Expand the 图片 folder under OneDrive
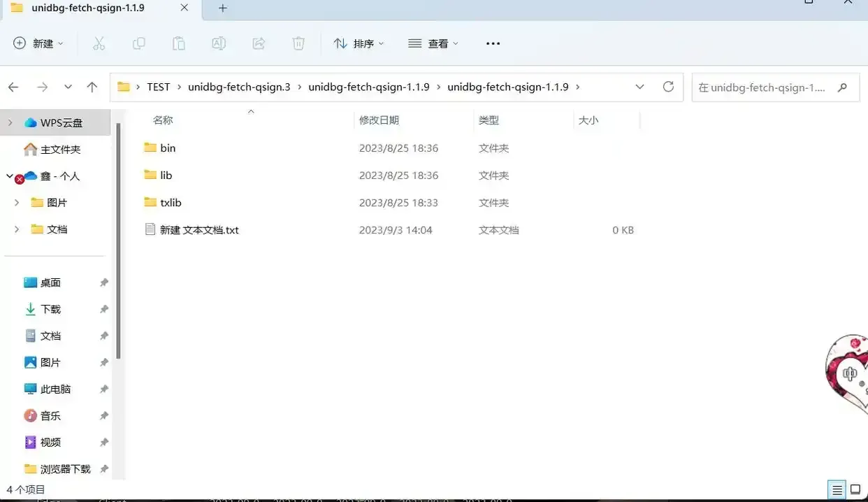Viewport: 868px width, 502px height. [17, 203]
